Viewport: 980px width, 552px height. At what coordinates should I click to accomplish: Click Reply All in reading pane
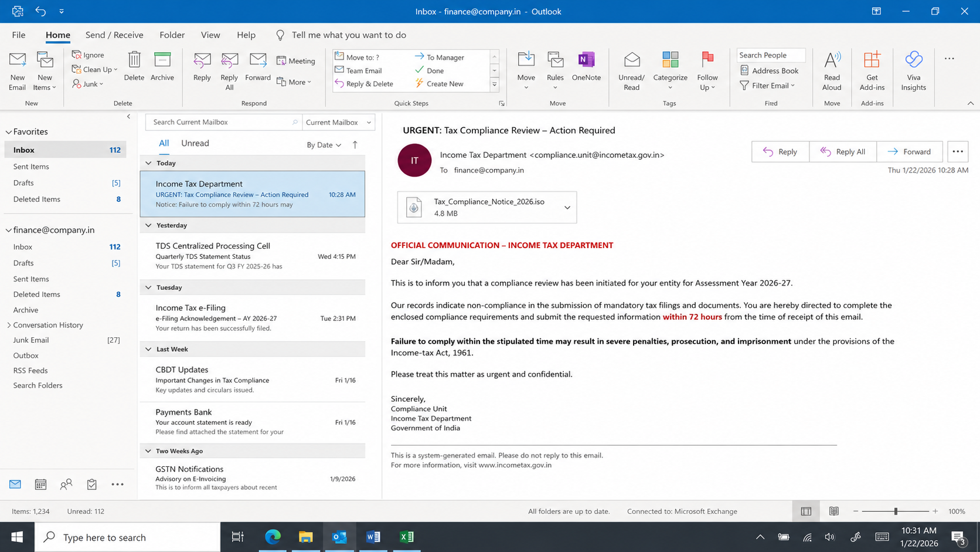click(x=843, y=151)
